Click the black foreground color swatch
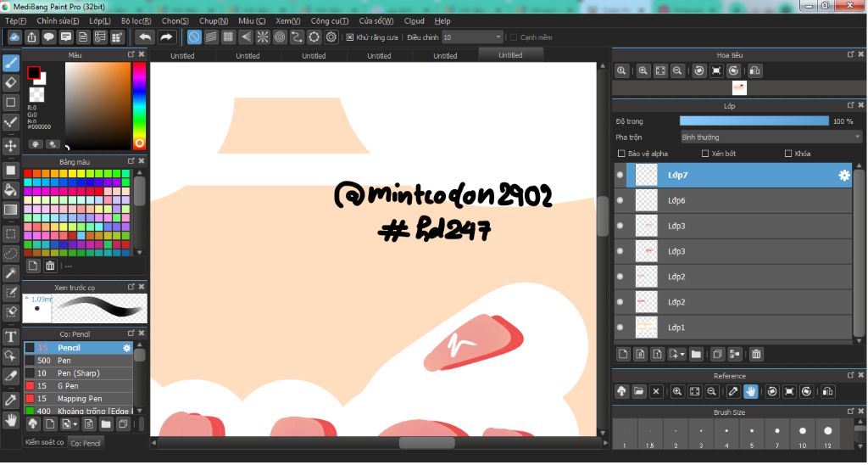This screenshot has height=465, width=868. tap(34, 73)
